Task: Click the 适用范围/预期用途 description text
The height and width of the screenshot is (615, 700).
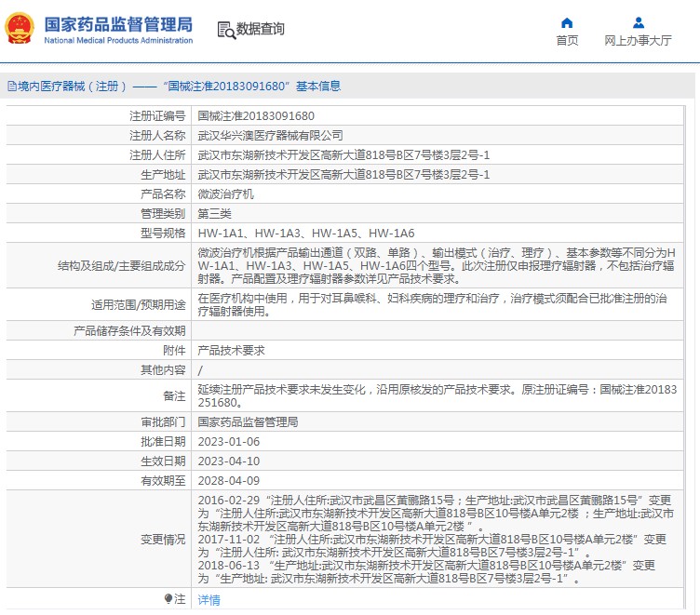Action: [x=433, y=304]
